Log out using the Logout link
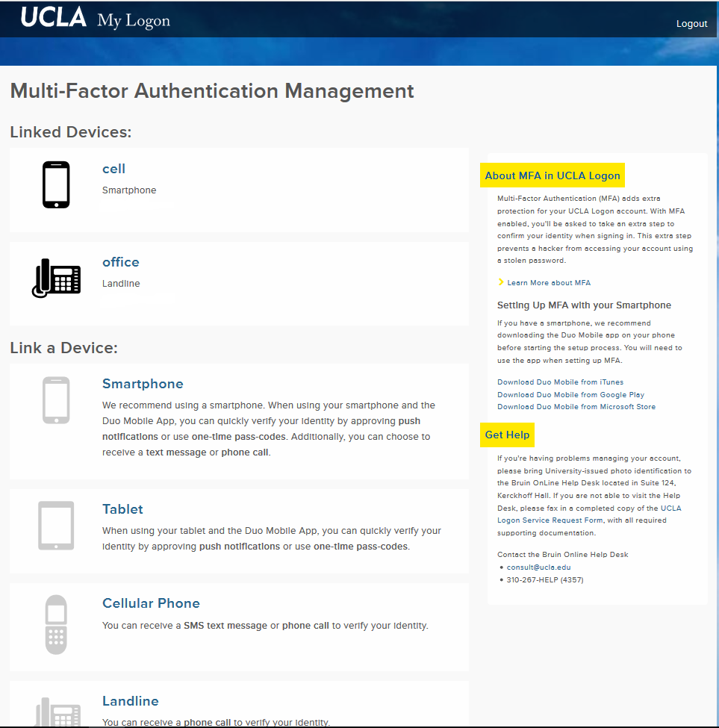This screenshot has width=719, height=728. tap(691, 24)
